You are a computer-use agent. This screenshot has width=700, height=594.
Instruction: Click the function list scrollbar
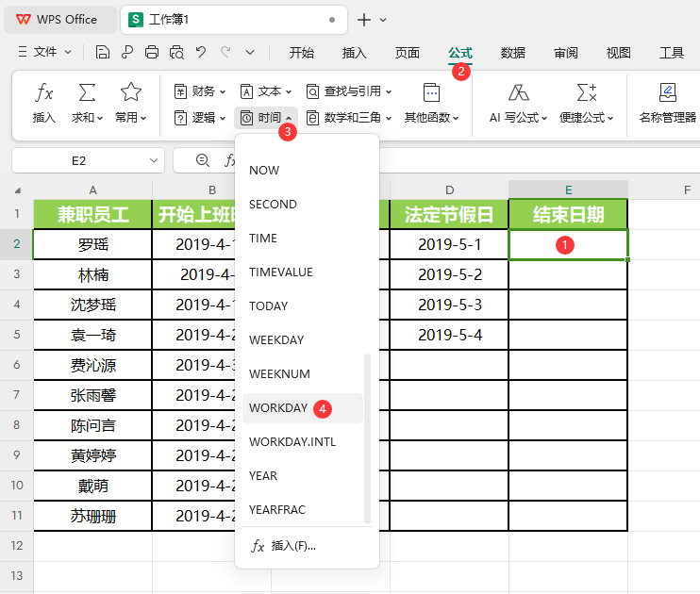[367, 438]
